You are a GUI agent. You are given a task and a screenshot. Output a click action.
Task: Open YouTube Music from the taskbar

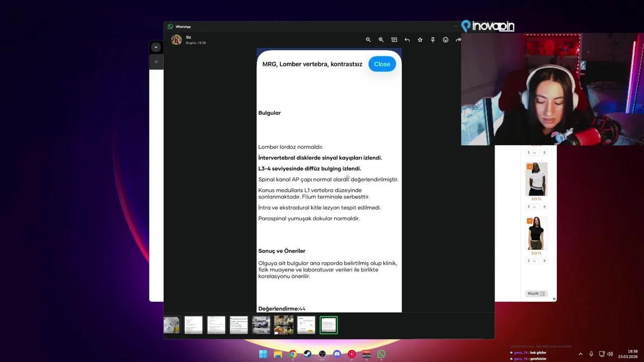(x=352, y=354)
